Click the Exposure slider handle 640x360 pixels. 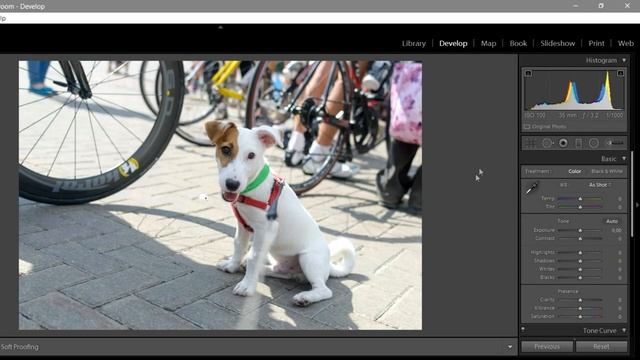[x=580, y=231]
